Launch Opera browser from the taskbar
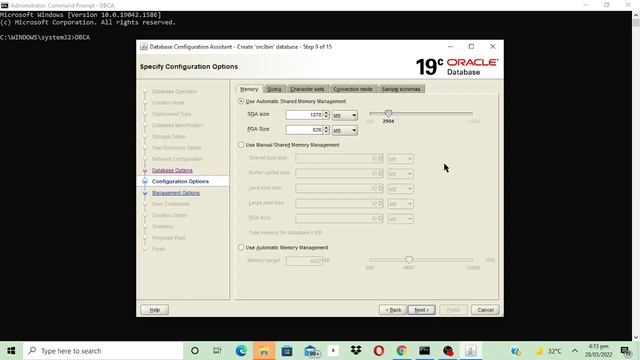640x360 pixels. pyautogui.click(x=378, y=351)
